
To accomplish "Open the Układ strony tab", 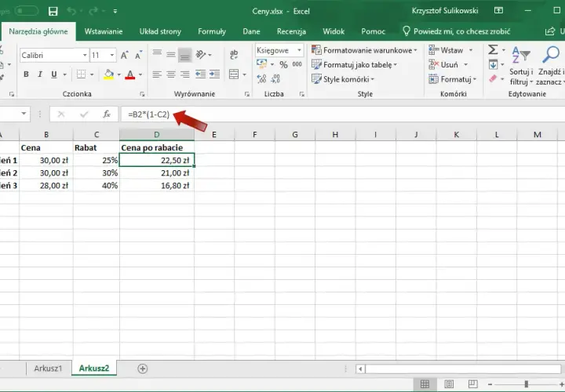I will [x=160, y=31].
